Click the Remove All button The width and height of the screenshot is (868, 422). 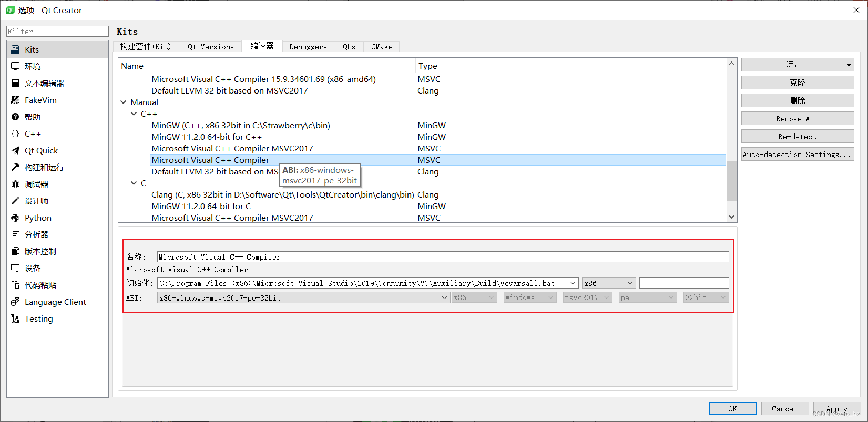798,119
